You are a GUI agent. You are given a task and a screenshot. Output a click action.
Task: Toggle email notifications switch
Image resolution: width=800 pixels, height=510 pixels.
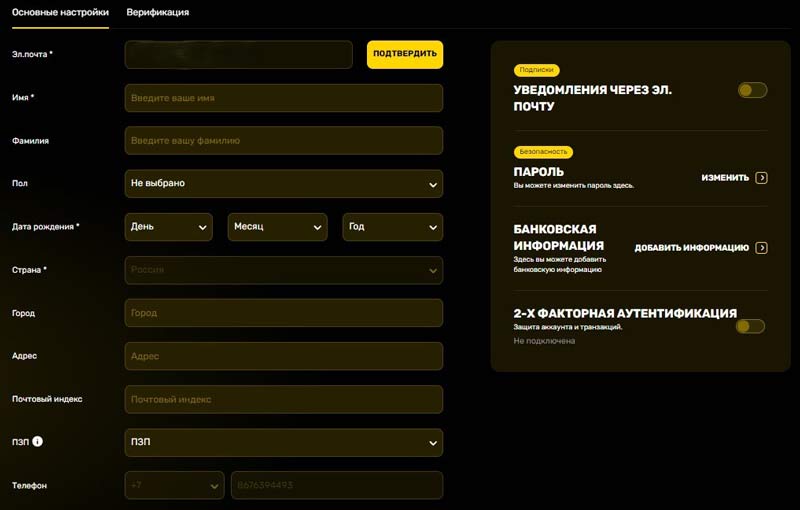pos(752,90)
